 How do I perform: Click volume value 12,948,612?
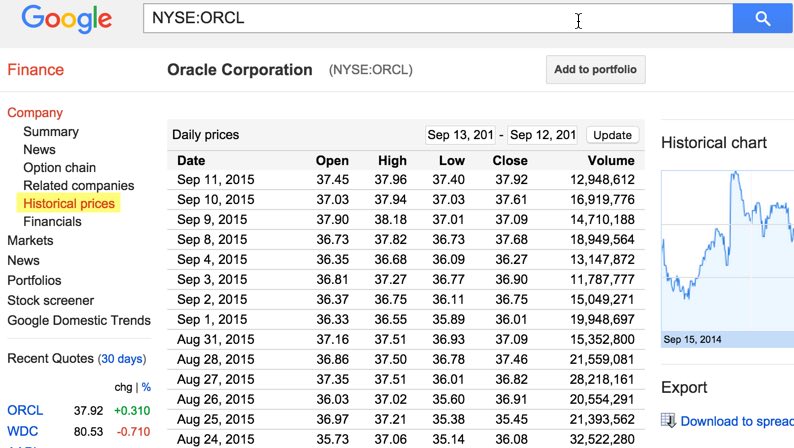[x=602, y=180]
